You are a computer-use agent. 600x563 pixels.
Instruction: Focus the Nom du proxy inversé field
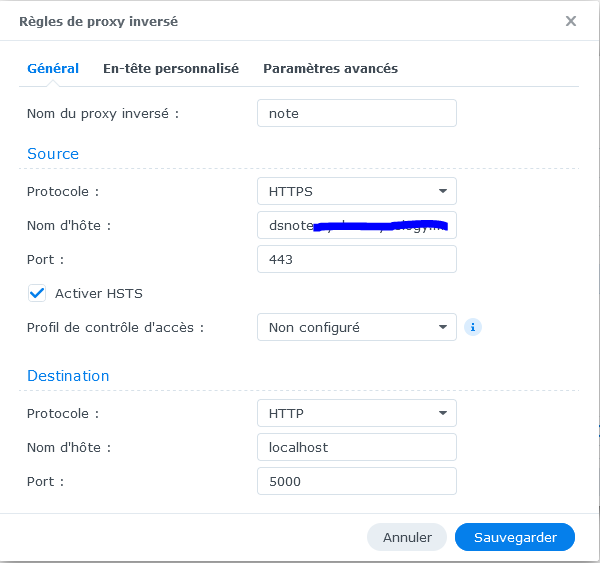click(x=356, y=113)
